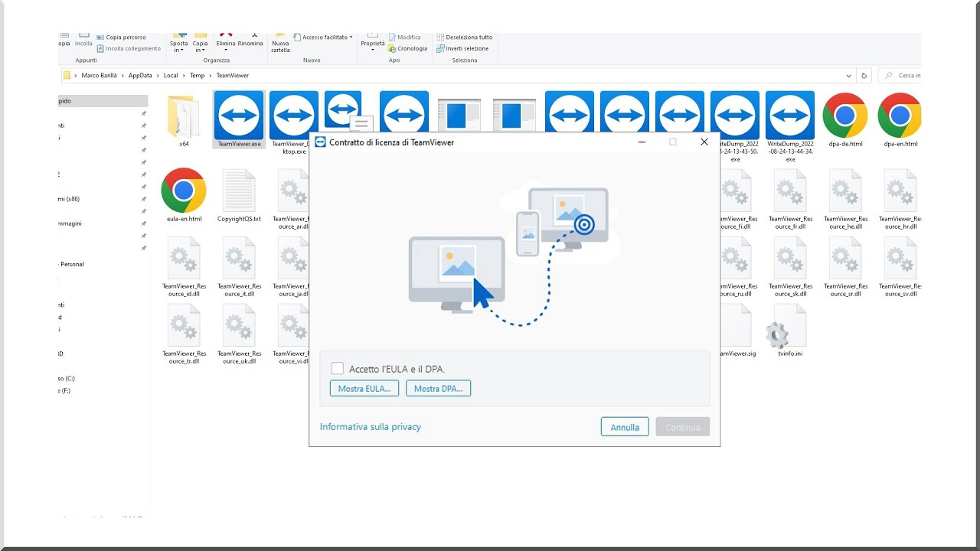Open the Elimina dropdown in ribbon
The height and width of the screenshot is (551, 980).
tap(226, 44)
